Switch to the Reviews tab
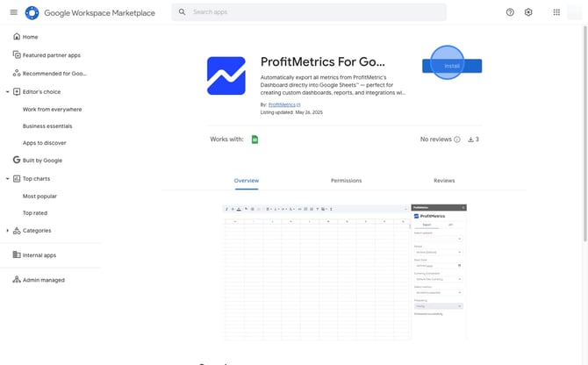This screenshot has height=365, width=588. pos(444,181)
